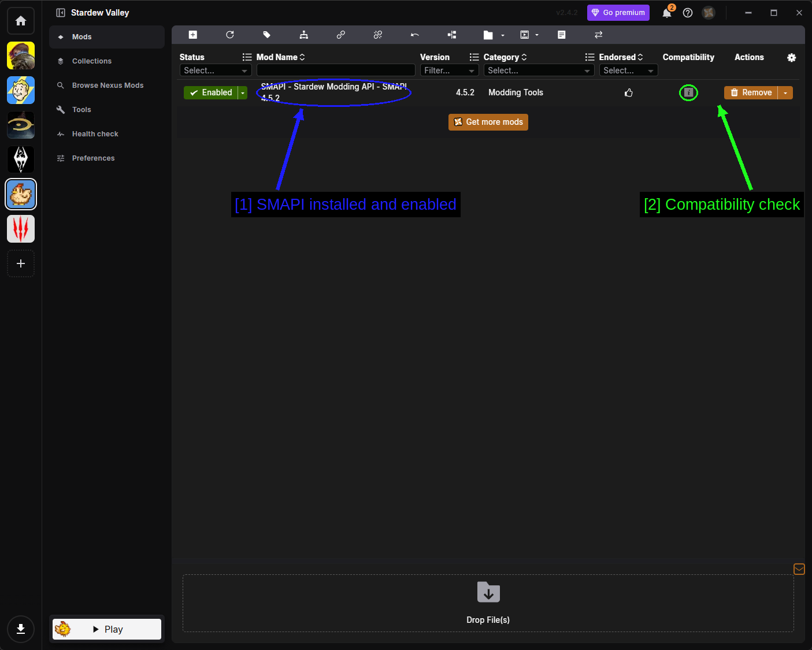Open the Home dashboard icon
Viewport: 812px width, 650px height.
click(21, 21)
